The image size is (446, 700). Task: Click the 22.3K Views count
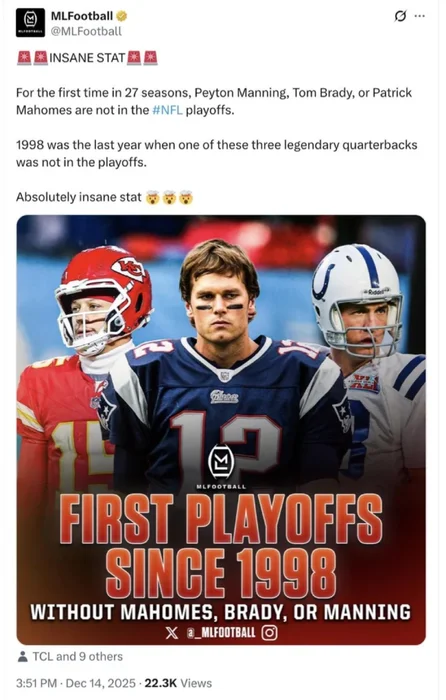tap(178, 683)
